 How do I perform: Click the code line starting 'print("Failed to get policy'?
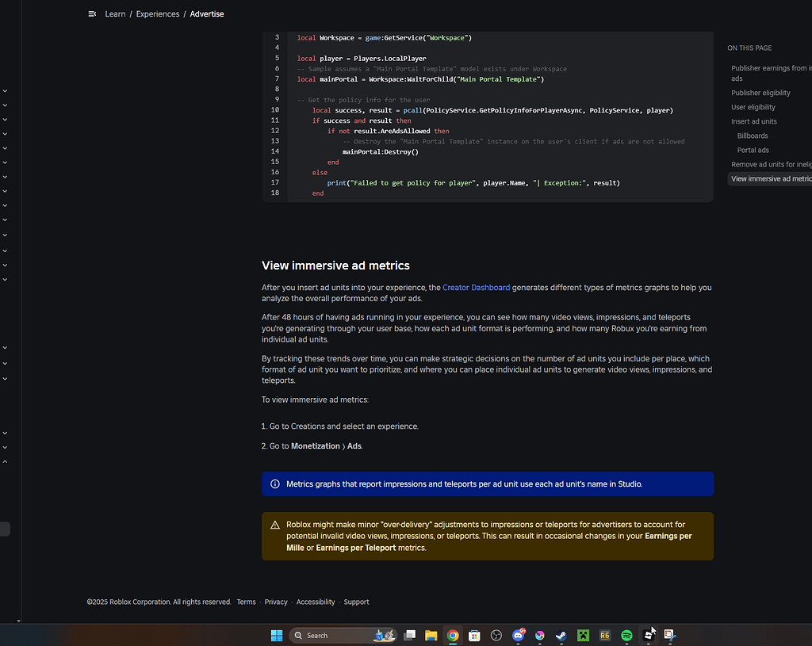[473, 183]
